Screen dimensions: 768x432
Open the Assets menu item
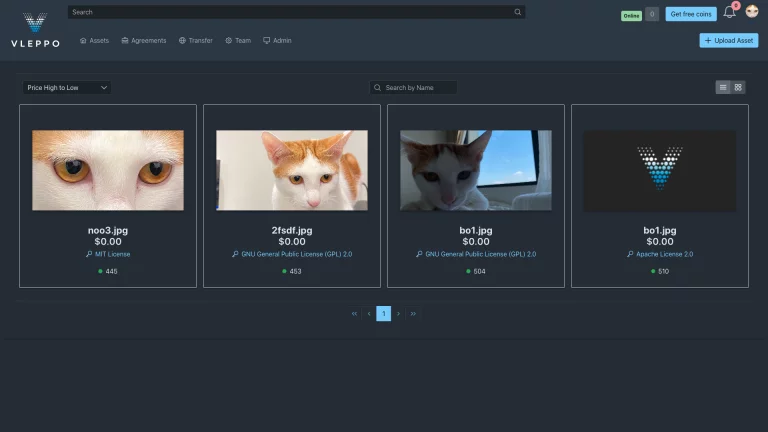94,41
